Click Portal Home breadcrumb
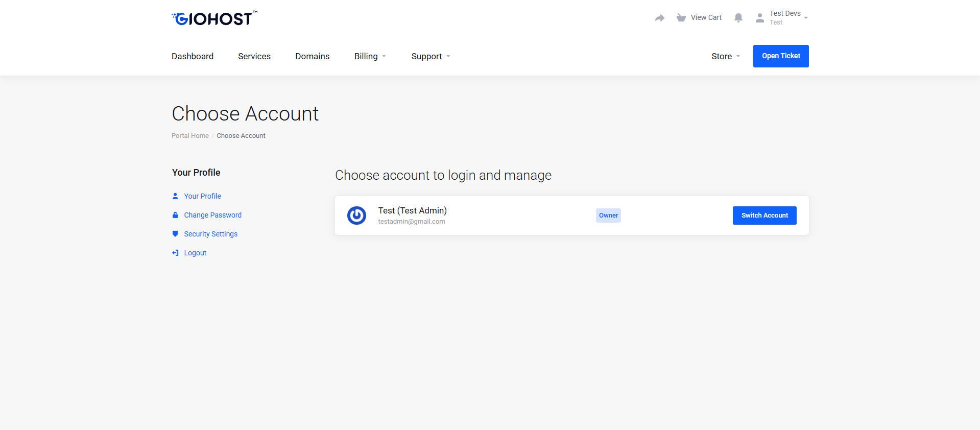Screen dimensions: 980x430 coord(190,136)
